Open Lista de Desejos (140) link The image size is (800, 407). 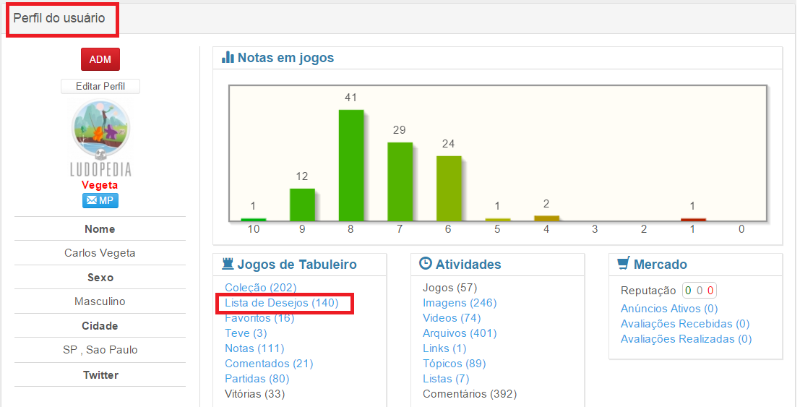click(x=282, y=303)
